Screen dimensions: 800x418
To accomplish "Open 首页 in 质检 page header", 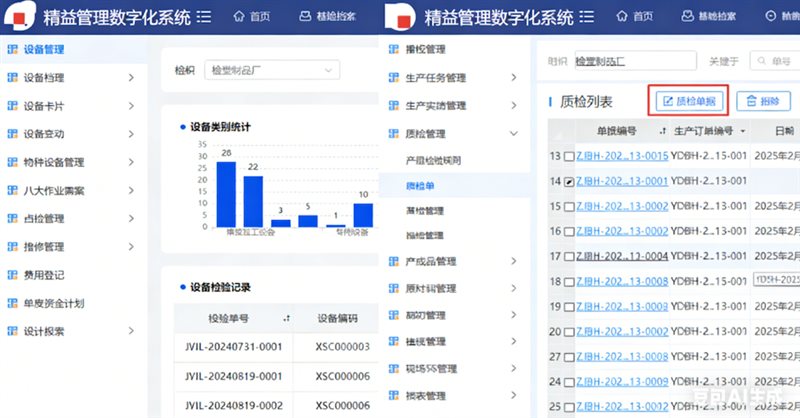I will 635,17.
